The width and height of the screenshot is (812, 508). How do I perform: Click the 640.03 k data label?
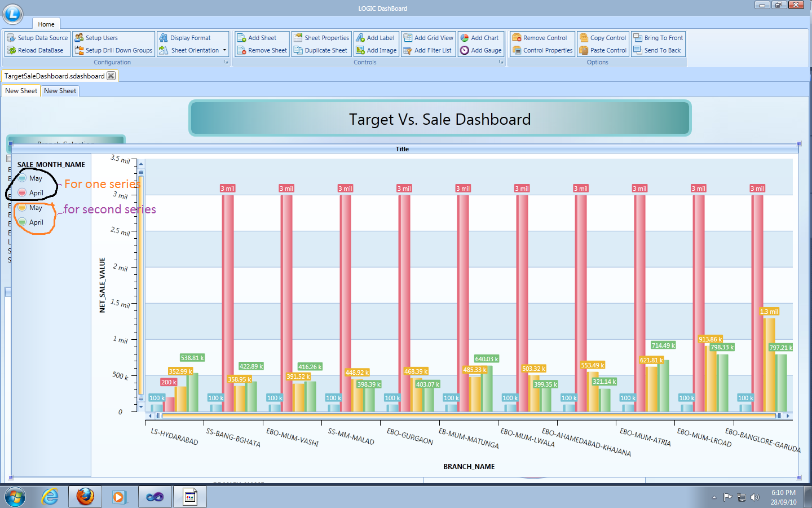click(x=487, y=359)
